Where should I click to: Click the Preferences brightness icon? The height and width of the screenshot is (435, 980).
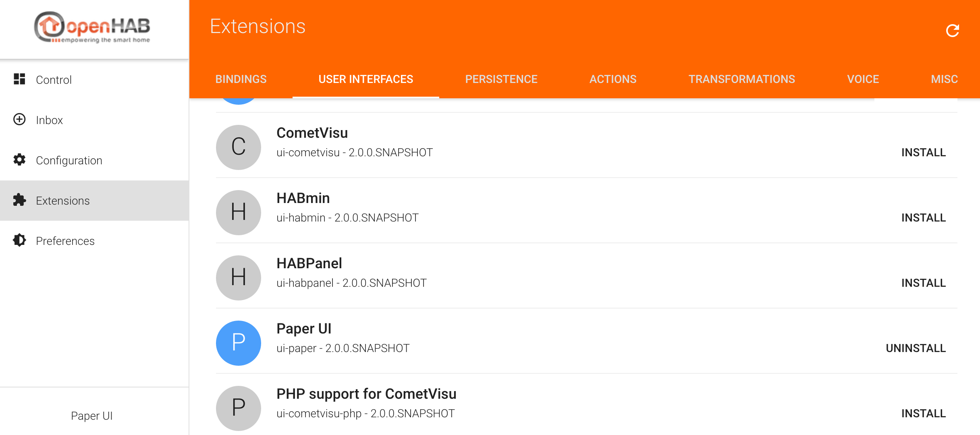click(x=19, y=240)
